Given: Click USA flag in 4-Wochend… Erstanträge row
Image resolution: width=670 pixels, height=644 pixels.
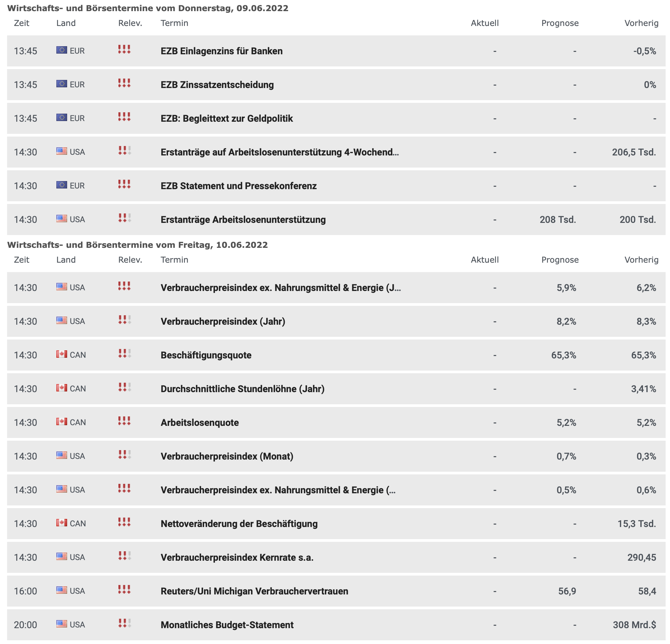Looking at the screenshot, I should pyautogui.click(x=61, y=151).
